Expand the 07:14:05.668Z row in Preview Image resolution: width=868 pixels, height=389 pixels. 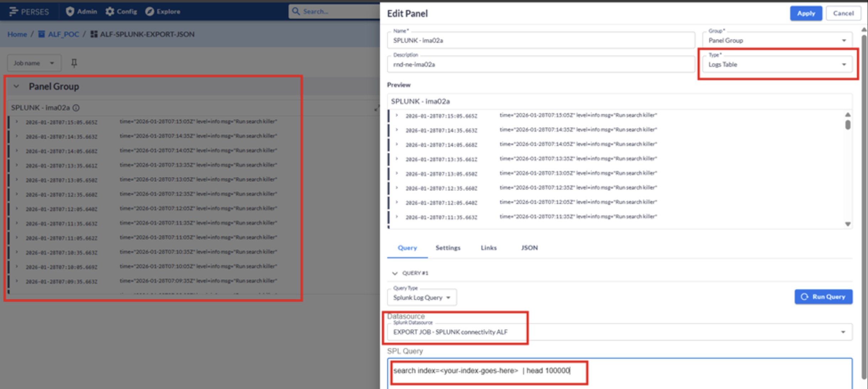pyautogui.click(x=397, y=144)
